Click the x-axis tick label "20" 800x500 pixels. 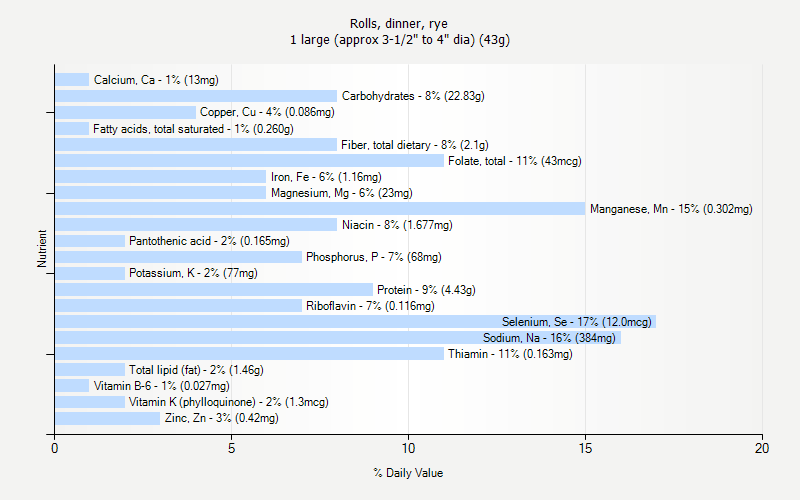(762, 448)
